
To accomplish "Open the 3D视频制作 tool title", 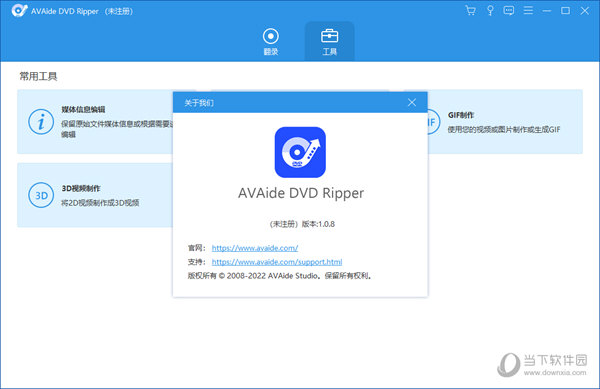I will [x=81, y=189].
